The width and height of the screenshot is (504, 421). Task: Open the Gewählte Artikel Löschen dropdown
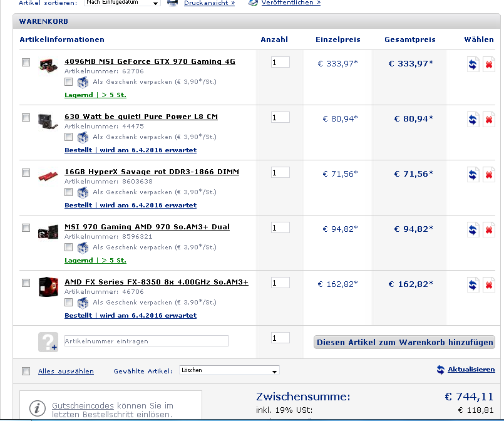tap(229, 370)
